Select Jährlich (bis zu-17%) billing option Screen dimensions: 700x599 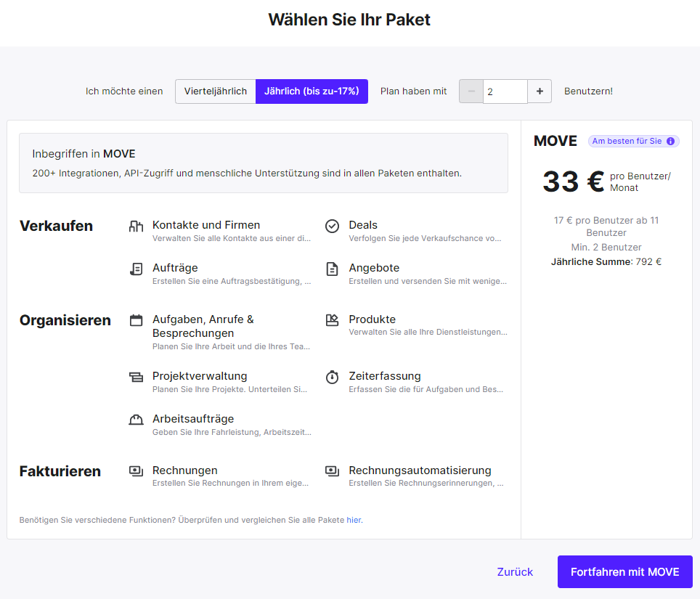(x=312, y=91)
